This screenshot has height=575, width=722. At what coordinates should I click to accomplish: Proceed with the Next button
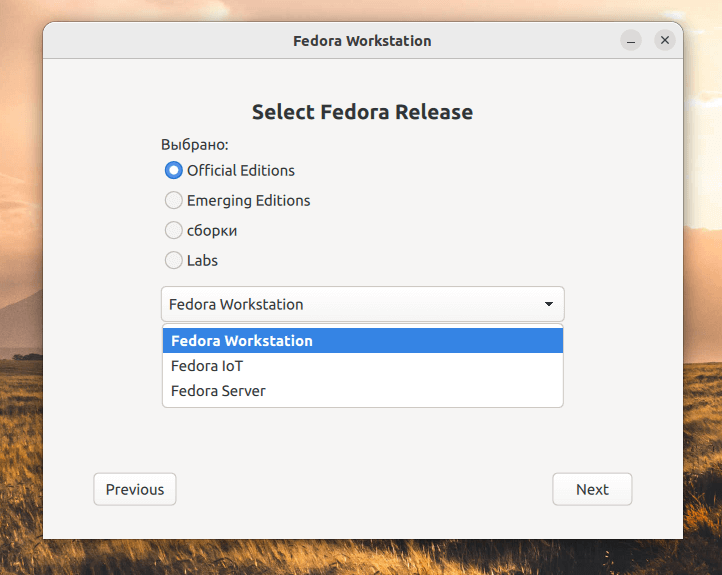point(592,489)
